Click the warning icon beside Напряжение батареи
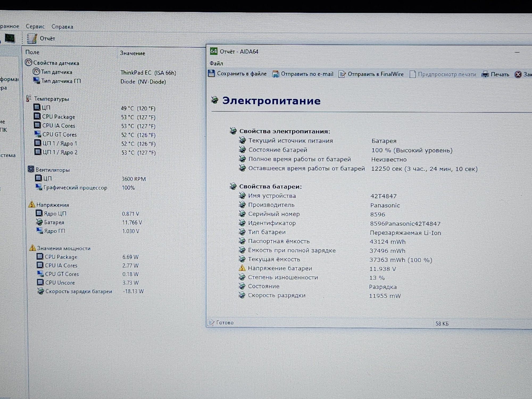Image resolution: width=532 pixels, height=399 pixels. pyautogui.click(x=242, y=268)
